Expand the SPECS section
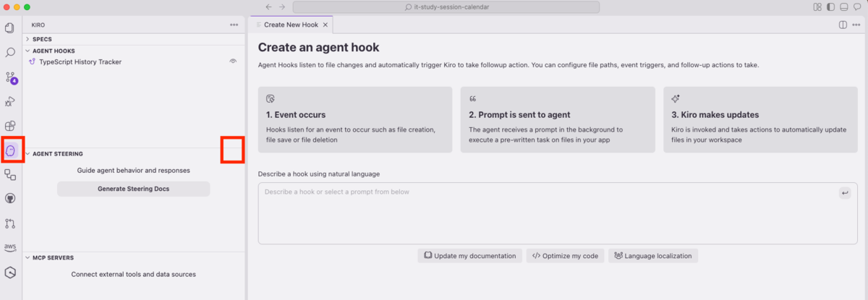Image resolution: width=868 pixels, height=300 pixels. (135, 39)
